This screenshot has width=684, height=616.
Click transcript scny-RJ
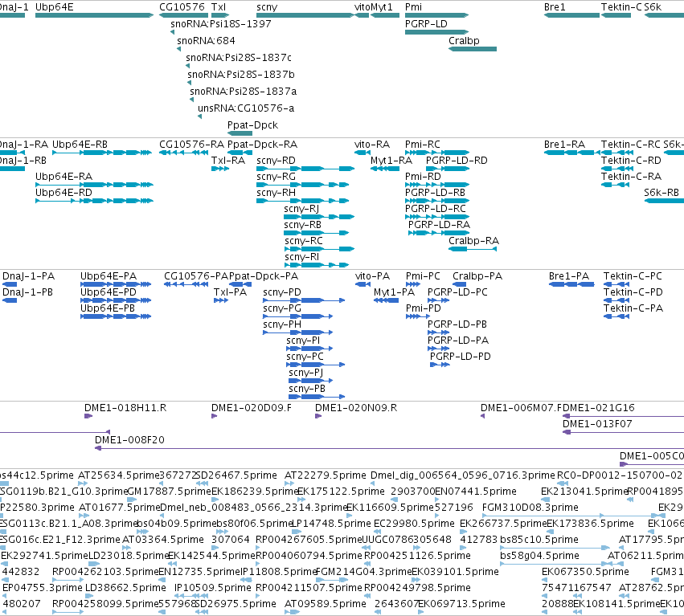tap(319, 217)
